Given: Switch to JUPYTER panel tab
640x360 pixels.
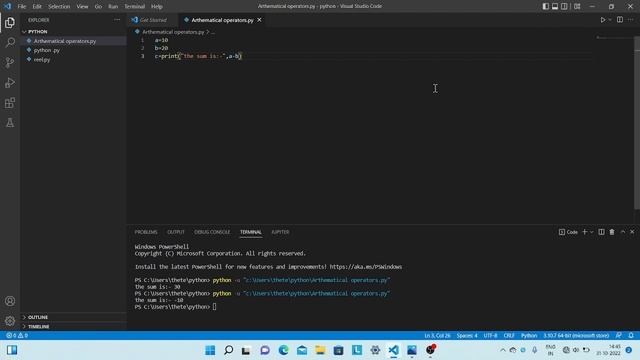Looking at the screenshot, I should tap(280, 232).
